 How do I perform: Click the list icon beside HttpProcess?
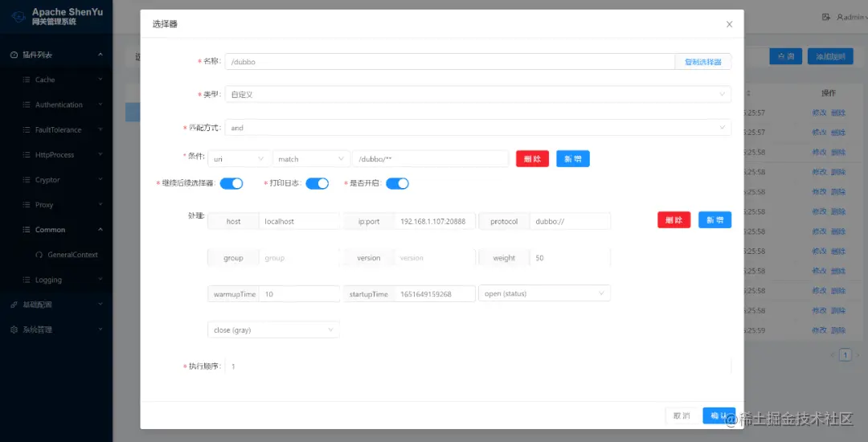26,155
